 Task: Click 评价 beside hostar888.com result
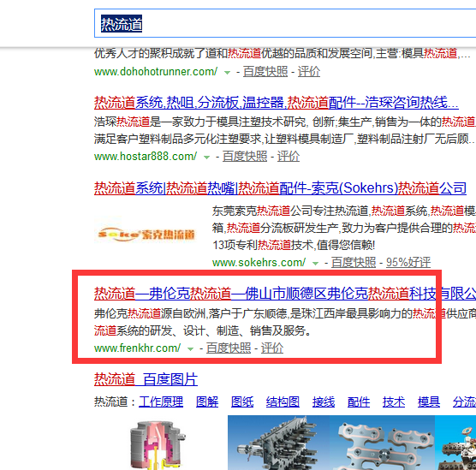(289, 157)
